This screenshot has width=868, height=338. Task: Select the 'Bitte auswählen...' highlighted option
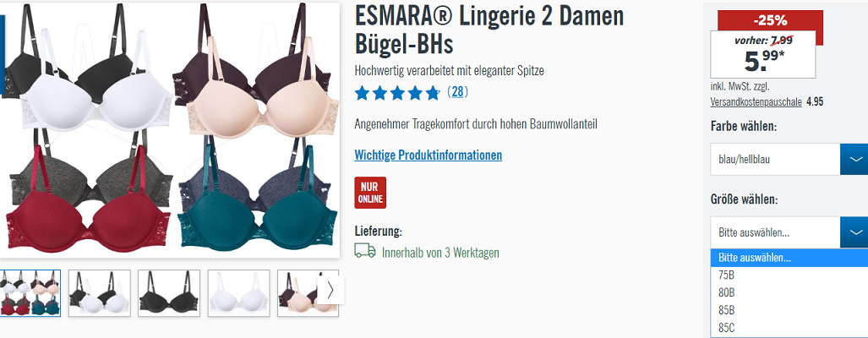789,258
